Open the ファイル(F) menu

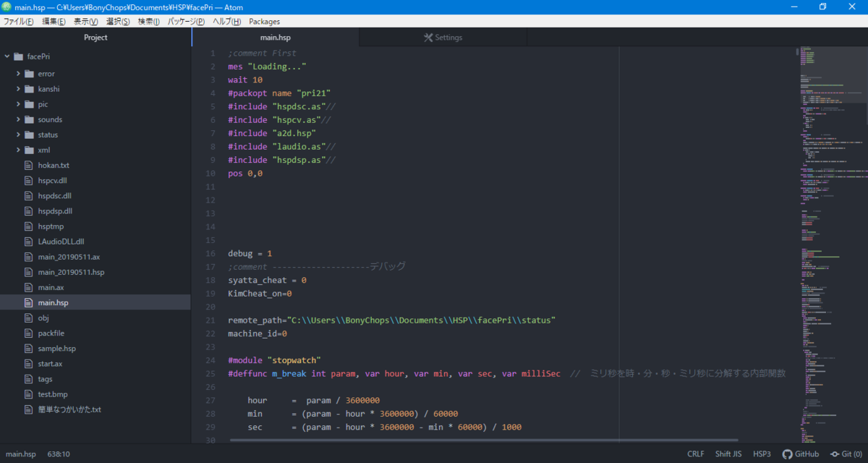pyautogui.click(x=18, y=21)
